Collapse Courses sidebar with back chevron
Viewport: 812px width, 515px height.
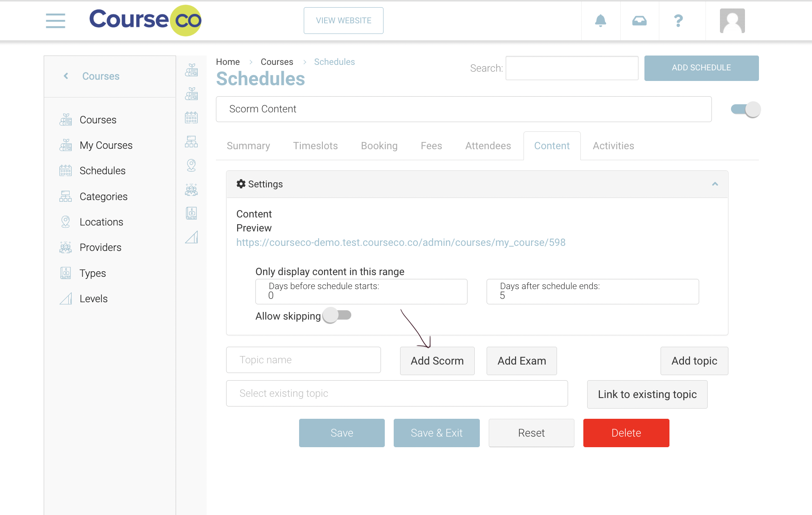(x=66, y=76)
